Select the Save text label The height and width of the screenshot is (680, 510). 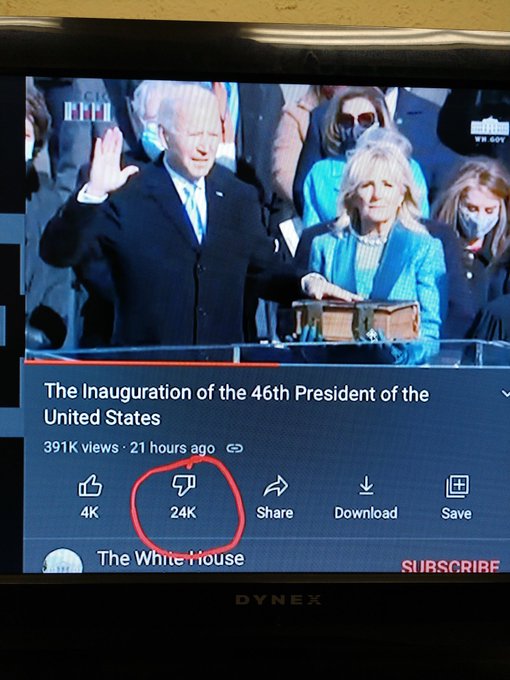[x=457, y=513]
